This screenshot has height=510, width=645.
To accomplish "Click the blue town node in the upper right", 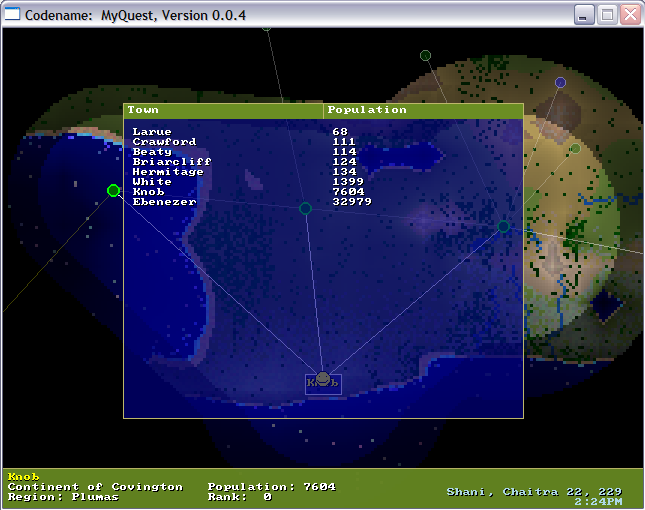I will [x=560, y=82].
